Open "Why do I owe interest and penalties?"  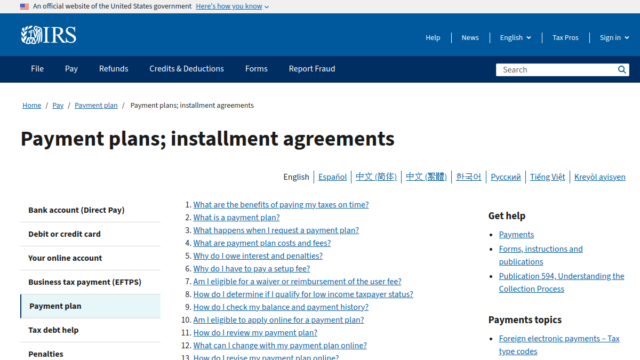258,256
